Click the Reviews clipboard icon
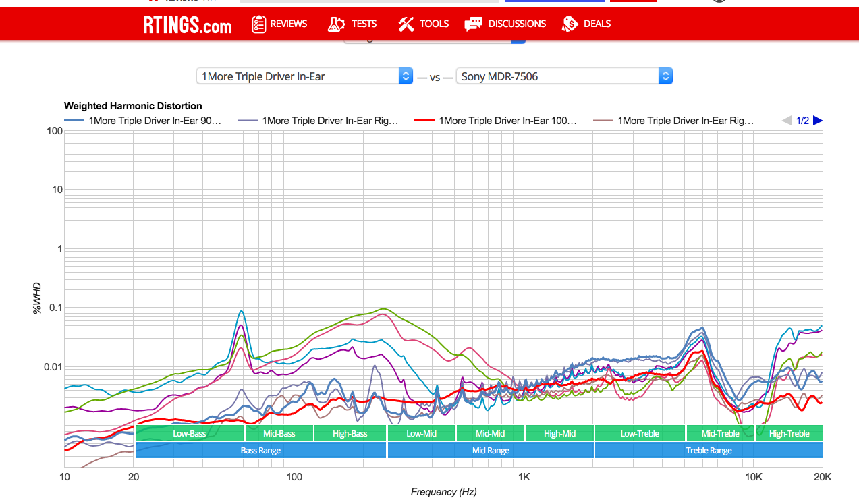Image resolution: width=859 pixels, height=504 pixels. click(258, 24)
